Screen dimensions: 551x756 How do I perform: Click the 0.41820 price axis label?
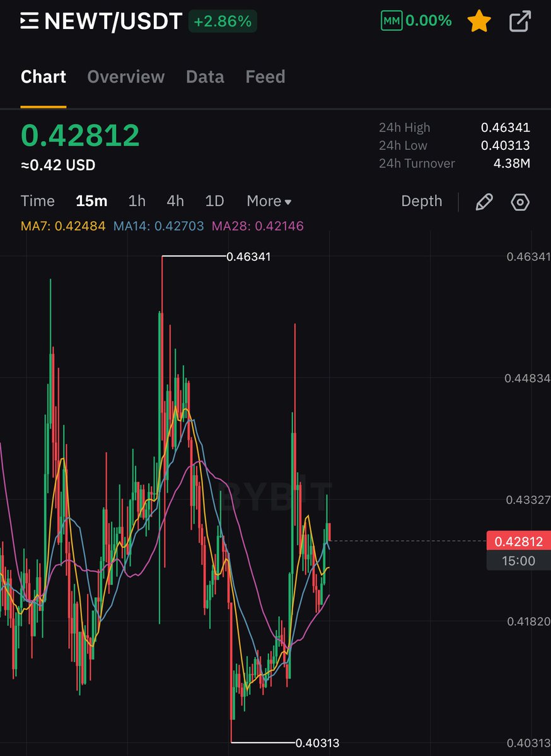point(528,621)
